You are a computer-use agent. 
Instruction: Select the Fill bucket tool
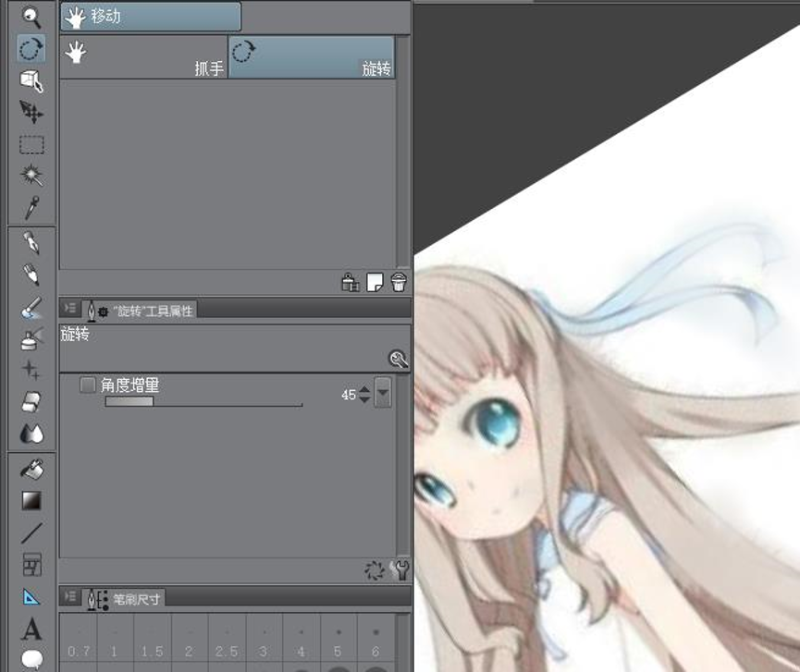[x=31, y=470]
